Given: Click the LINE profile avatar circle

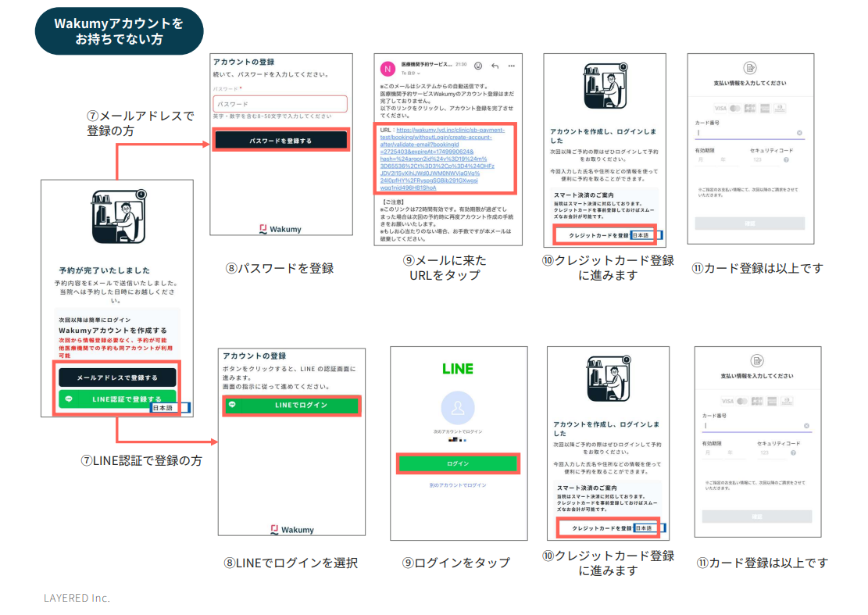Looking at the screenshot, I should tap(458, 407).
